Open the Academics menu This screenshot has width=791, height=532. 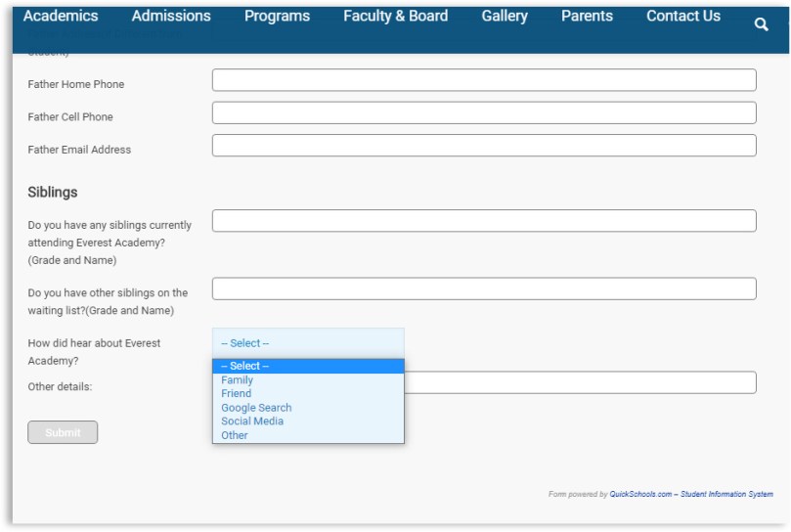(x=61, y=16)
